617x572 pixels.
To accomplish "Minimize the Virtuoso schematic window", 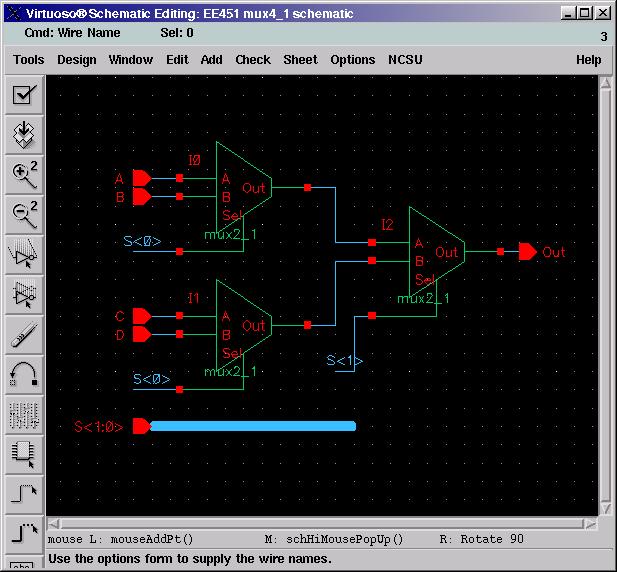I will pyautogui.click(x=568, y=13).
